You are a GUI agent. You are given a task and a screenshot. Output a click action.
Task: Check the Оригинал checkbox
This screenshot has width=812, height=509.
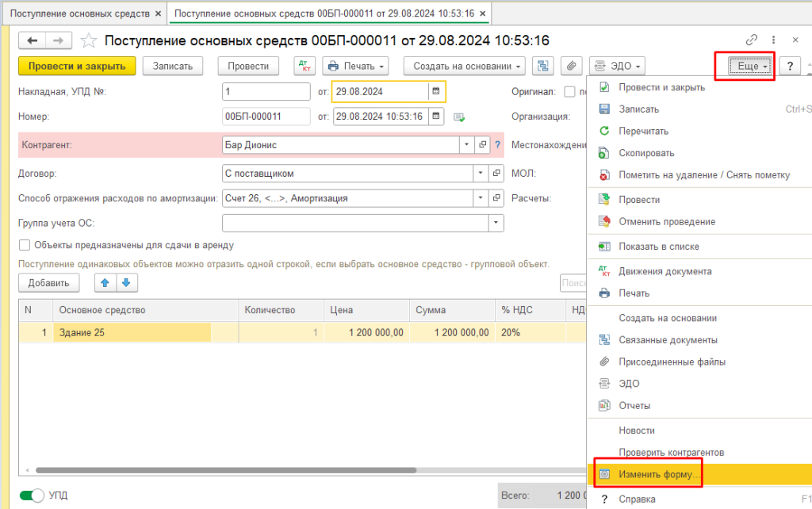pos(569,91)
